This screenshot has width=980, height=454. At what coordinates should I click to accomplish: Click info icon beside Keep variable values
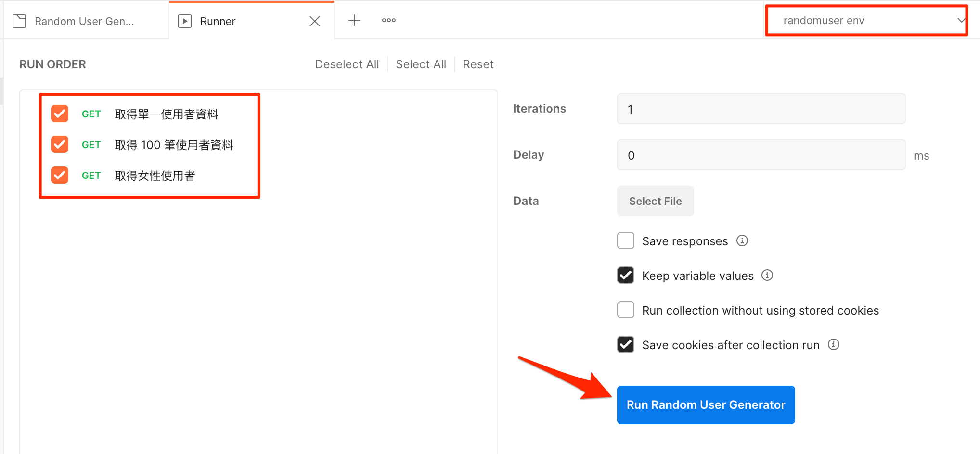pos(767,275)
